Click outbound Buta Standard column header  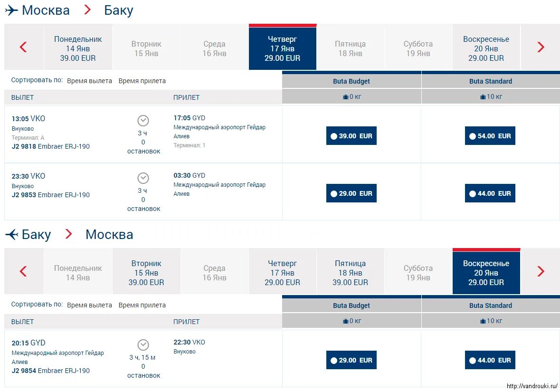click(x=491, y=81)
